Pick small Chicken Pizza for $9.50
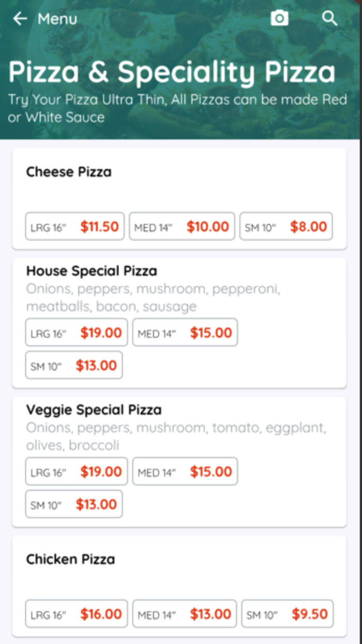 286,614
